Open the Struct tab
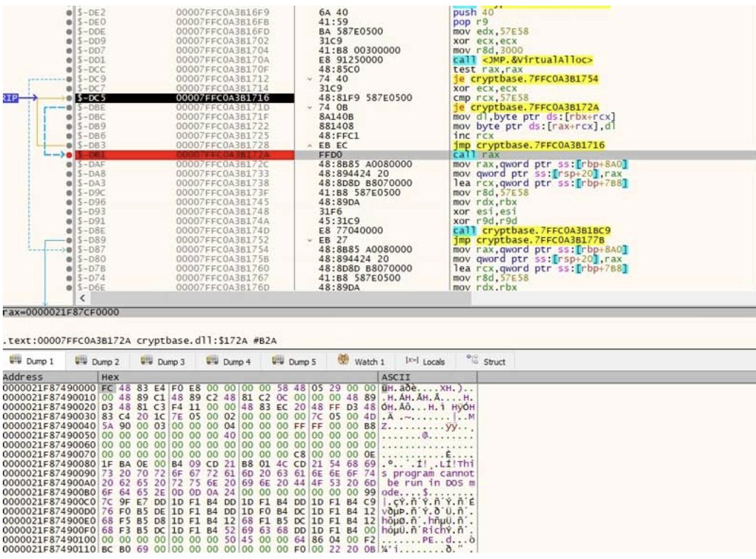756x559 pixels. coord(486,361)
